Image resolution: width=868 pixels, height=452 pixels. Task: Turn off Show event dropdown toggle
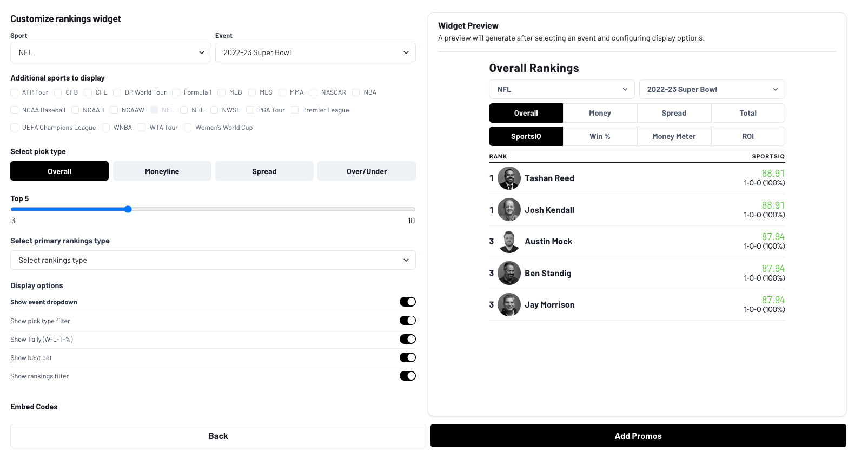pyautogui.click(x=408, y=302)
